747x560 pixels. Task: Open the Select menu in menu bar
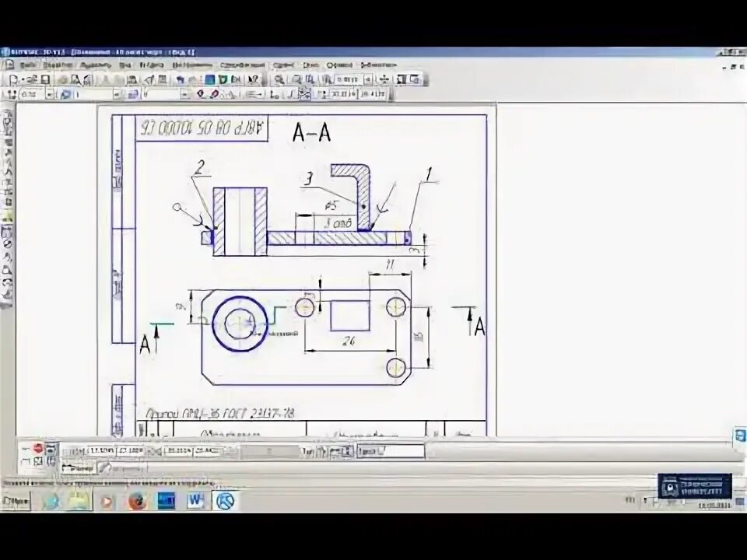95,65
